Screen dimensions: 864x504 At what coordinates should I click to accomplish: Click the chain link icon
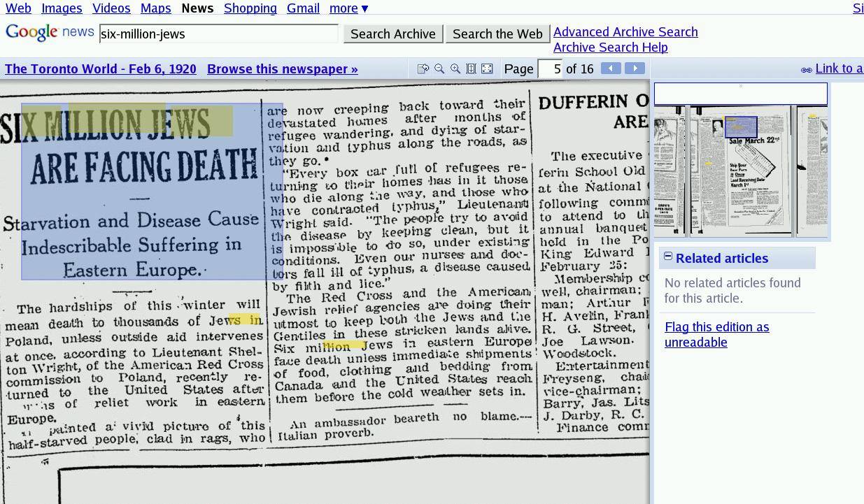pyautogui.click(x=806, y=69)
